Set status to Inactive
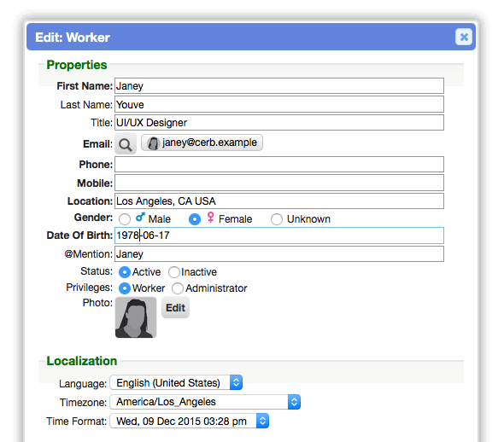Image resolution: width=504 pixels, height=442 pixels. [x=174, y=272]
